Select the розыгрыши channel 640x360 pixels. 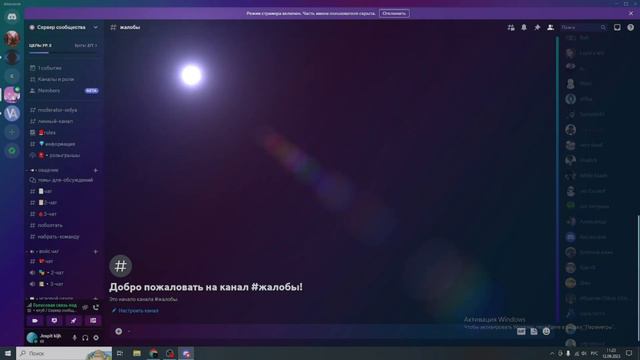tap(63, 156)
